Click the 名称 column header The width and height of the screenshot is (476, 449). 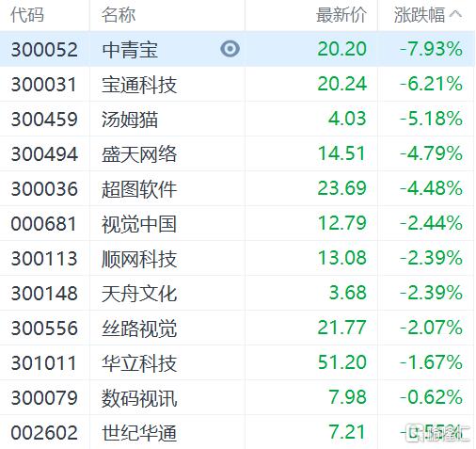[119, 15]
